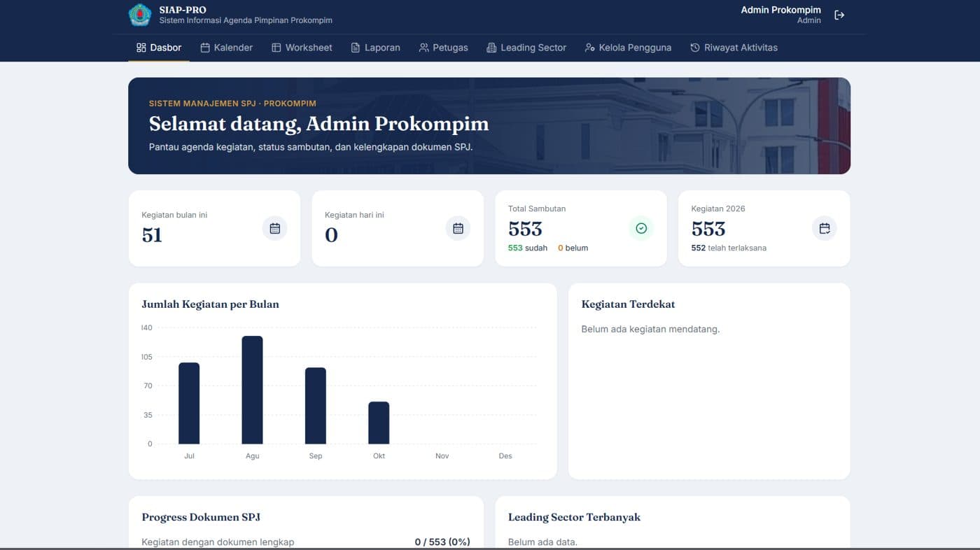
Task: Click the Des label on the chart axis
Action: point(505,456)
